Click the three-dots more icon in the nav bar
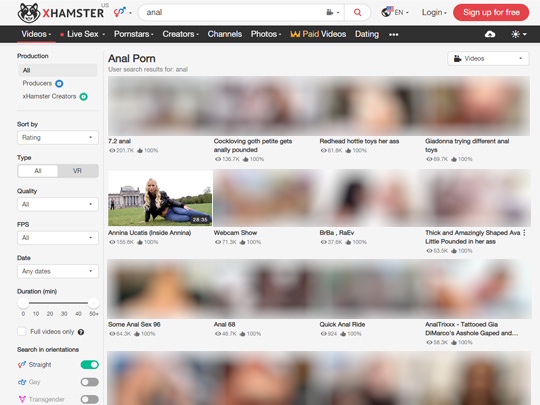The image size is (540, 405). coord(394,34)
